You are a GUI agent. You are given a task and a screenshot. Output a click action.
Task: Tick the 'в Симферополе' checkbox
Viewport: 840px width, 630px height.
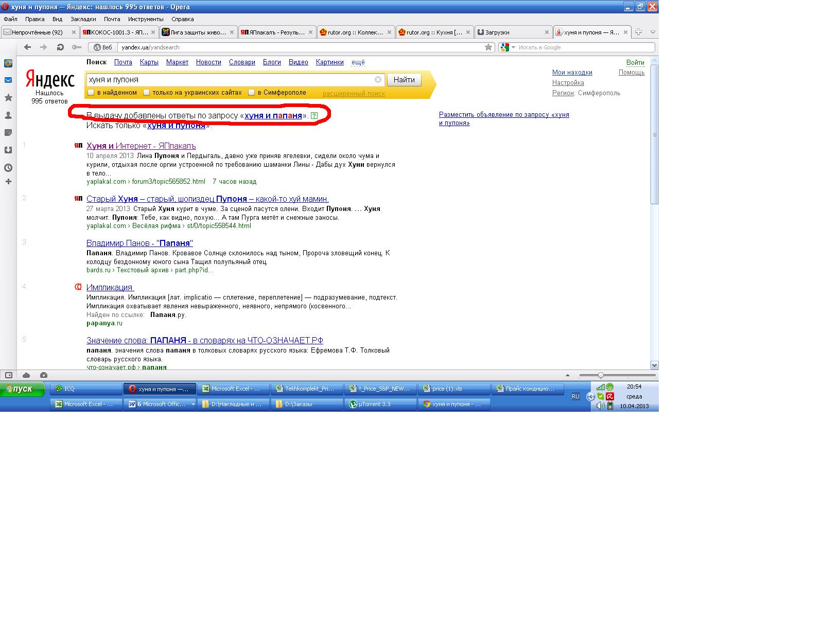tap(252, 93)
